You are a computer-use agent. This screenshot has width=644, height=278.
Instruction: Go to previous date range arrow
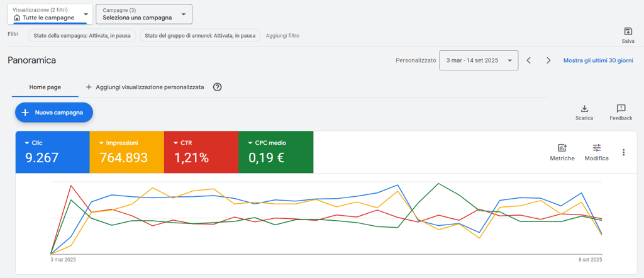click(x=529, y=60)
